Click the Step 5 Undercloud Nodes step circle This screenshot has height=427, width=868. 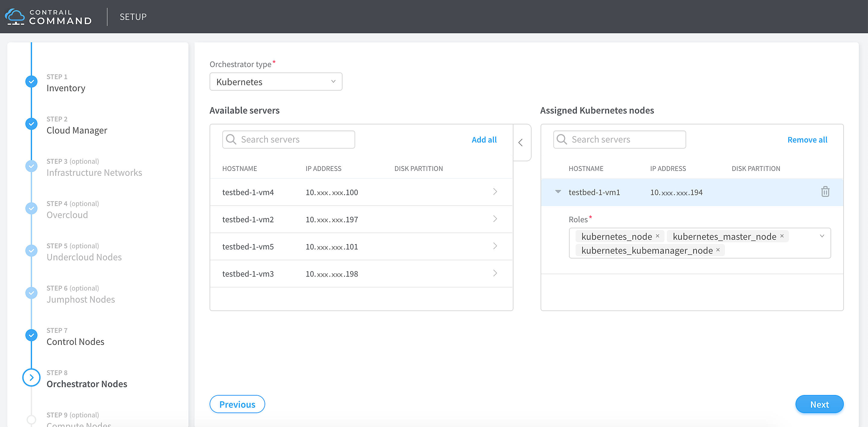point(31,250)
